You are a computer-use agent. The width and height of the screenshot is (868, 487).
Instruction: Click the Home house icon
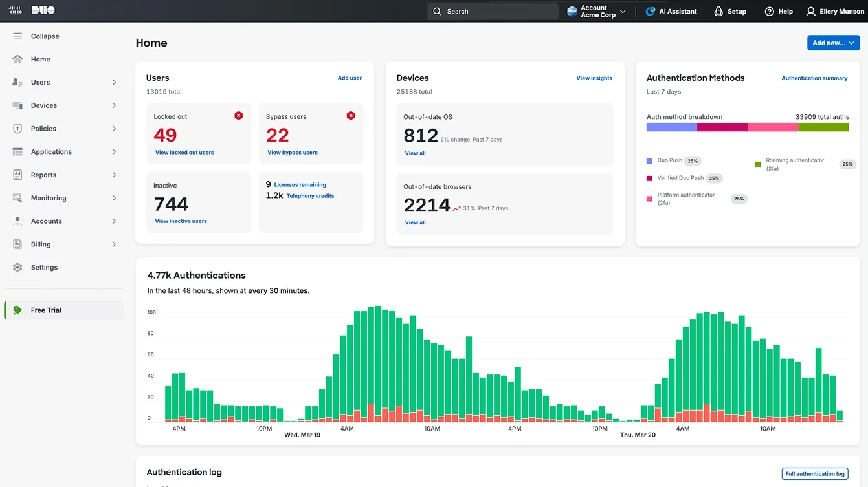(17, 59)
